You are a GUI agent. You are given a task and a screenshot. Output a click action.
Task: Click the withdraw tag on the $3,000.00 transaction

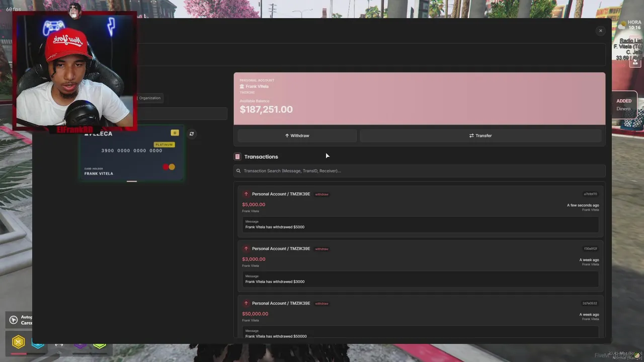(321, 249)
